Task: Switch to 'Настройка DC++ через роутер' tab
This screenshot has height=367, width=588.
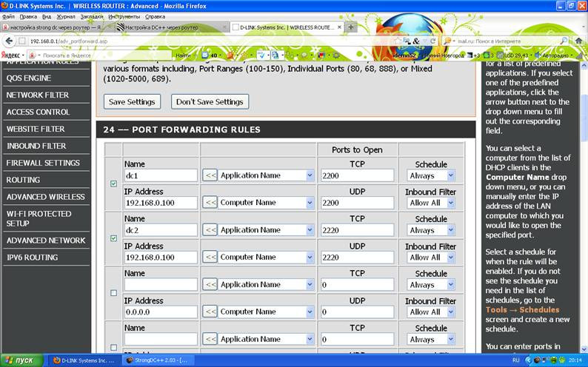Action: tap(170, 27)
